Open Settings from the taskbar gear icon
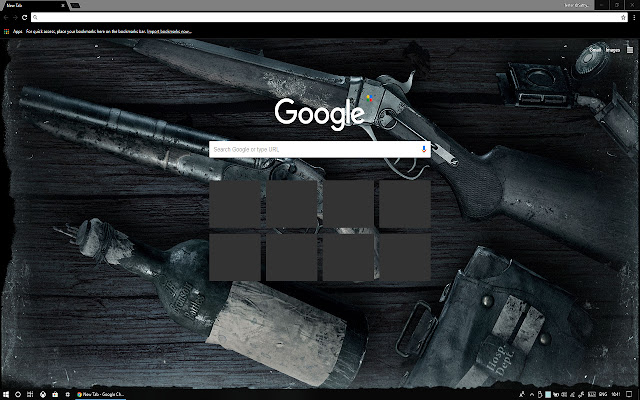 coord(67,394)
